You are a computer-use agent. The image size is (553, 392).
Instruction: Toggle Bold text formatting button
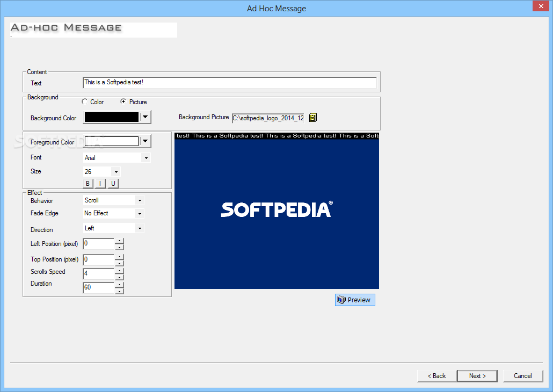click(88, 184)
